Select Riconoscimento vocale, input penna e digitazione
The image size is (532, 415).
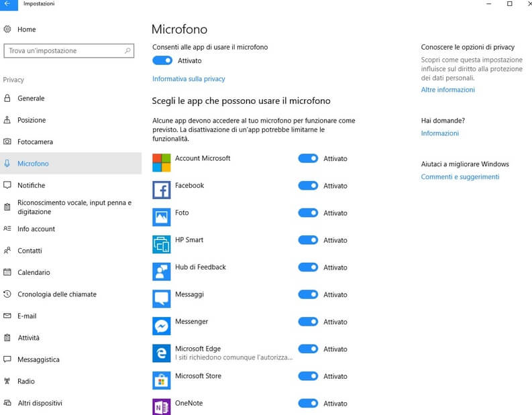pyautogui.click(x=70, y=206)
